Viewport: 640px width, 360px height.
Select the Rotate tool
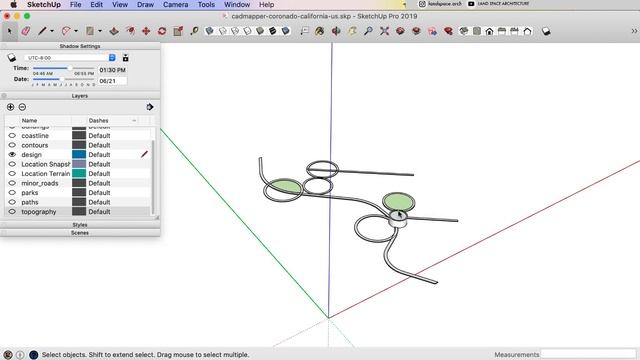coord(162,31)
